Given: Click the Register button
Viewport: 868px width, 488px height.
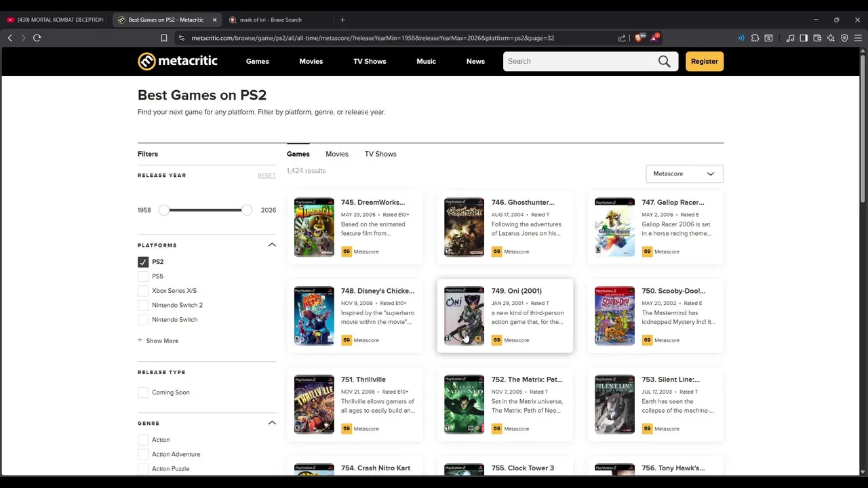Looking at the screenshot, I should pos(705,61).
